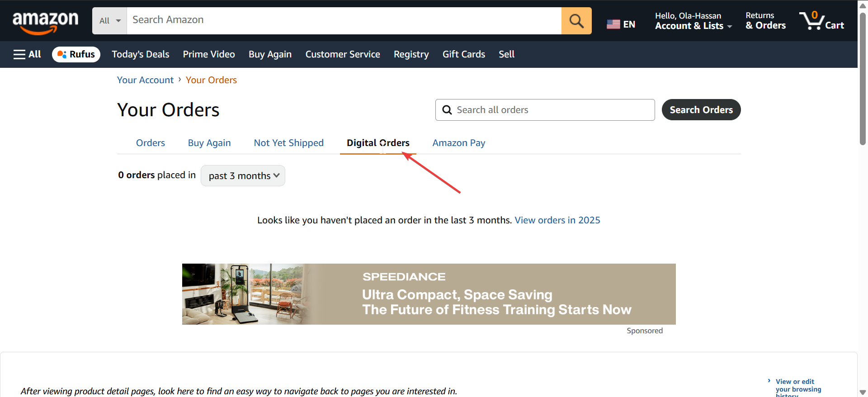
Task: Open the All hamburger menu
Action: tap(27, 54)
